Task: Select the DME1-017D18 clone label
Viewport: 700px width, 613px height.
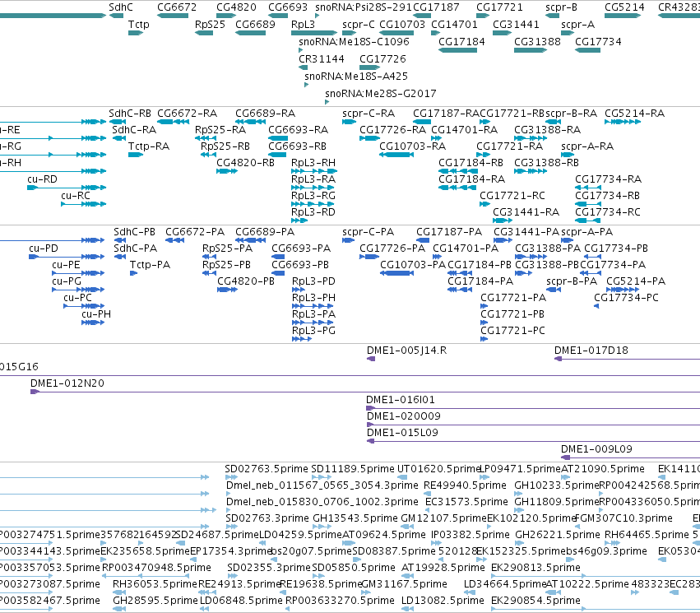Action: (x=591, y=351)
